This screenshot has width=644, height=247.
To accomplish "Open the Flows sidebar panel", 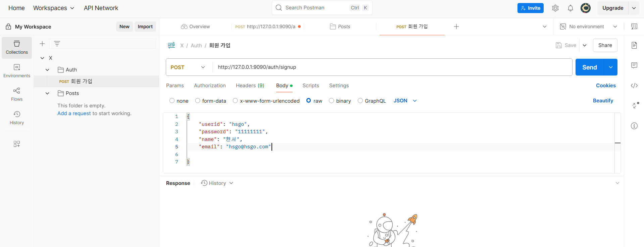I will click(17, 95).
